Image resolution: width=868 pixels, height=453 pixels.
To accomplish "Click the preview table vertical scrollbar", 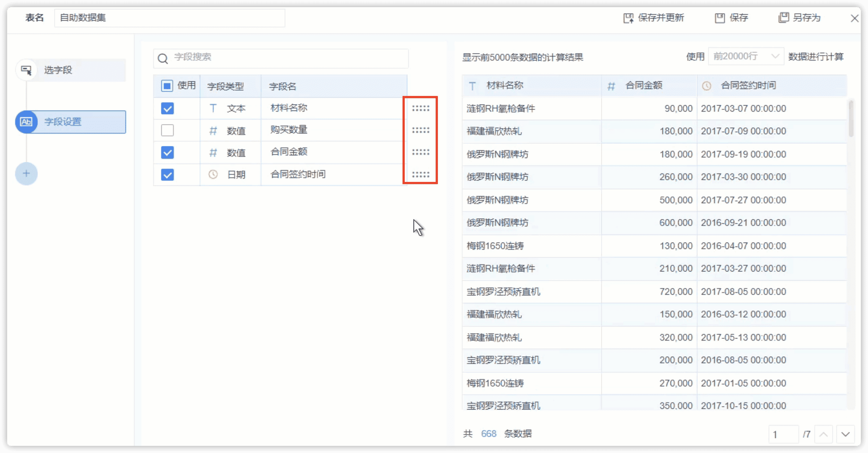I will tap(851, 119).
